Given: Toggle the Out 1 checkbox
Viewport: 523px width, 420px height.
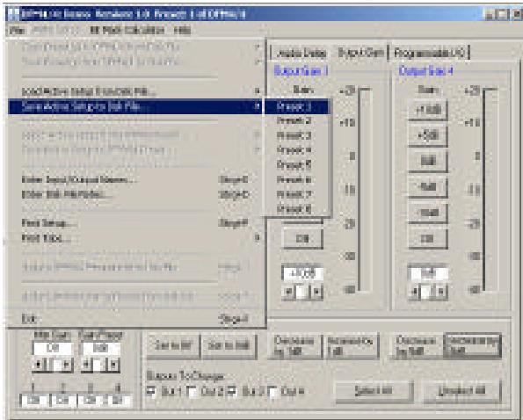Looking at the screenshot, I should pyautogui.click(x=151, y=391).
